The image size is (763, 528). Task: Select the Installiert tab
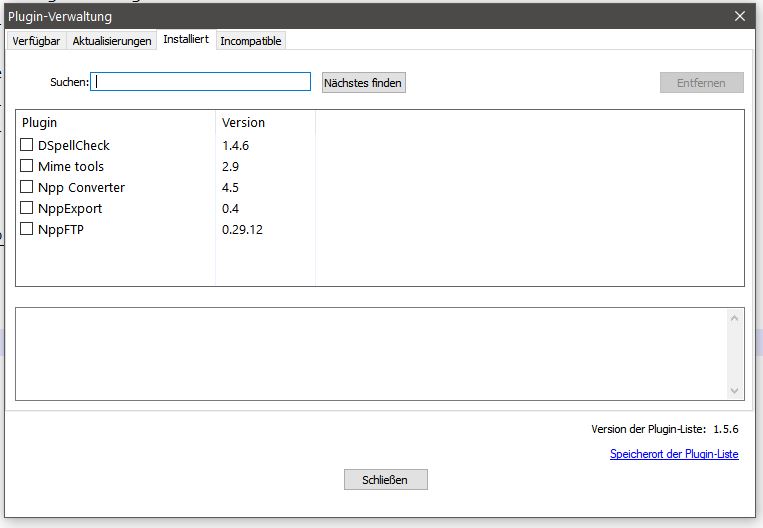click(186, 39)
